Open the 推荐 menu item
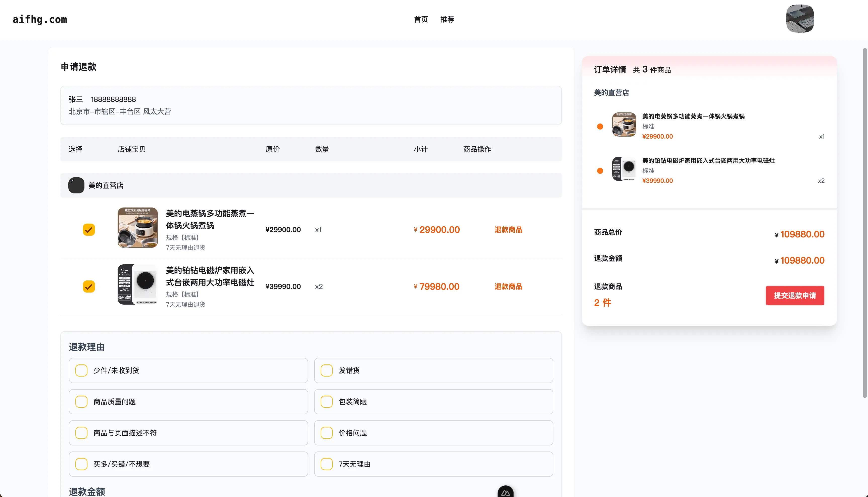The image size is (868, 497). click(447, 19)
